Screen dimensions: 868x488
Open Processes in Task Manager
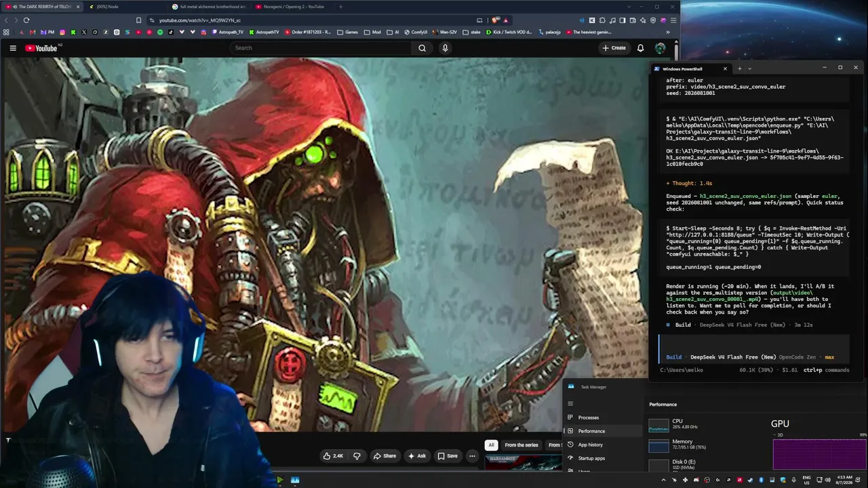pos(602,418)
